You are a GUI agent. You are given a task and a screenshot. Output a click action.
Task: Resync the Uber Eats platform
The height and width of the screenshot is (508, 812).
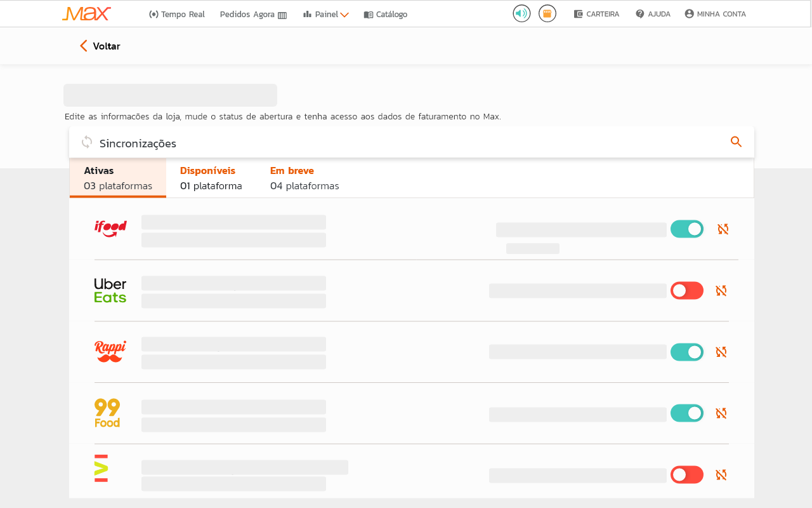click(721, 291)
